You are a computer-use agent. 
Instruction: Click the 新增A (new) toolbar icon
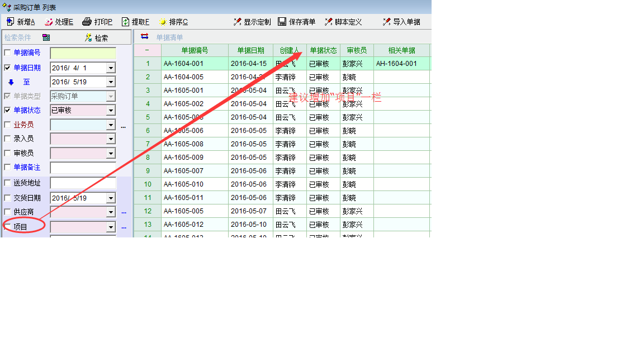coord(10,22)
